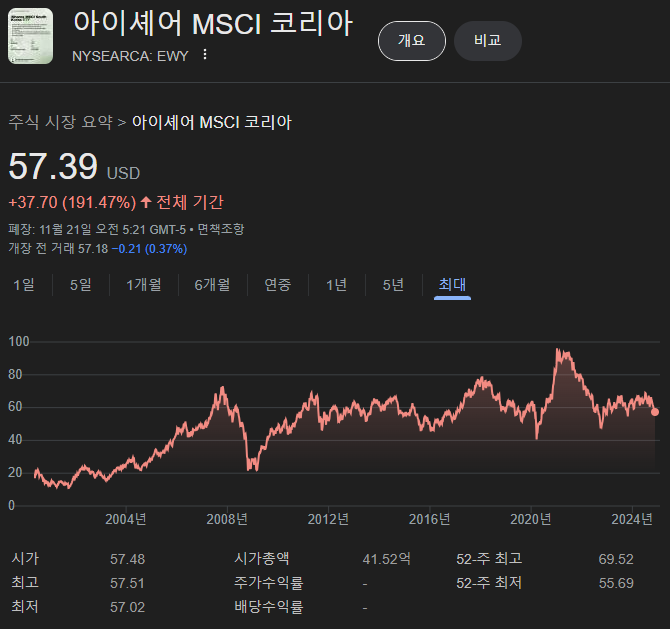The height and width of the screenshot is (629, 670).
Task: Select the 비교 compare button
Action: tap(488, 41)
